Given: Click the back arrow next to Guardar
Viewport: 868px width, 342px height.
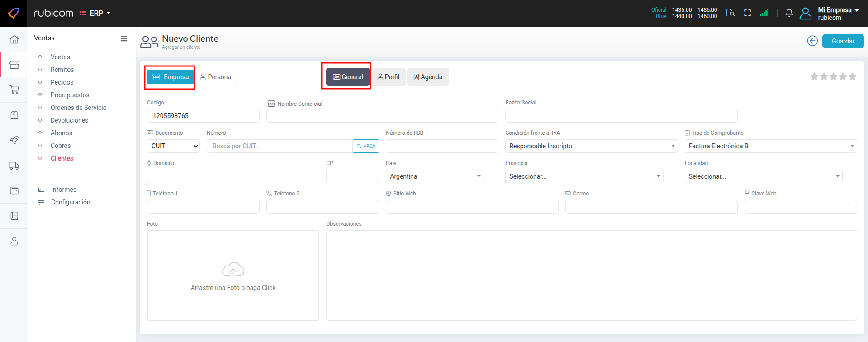Looking at the screenshot, I should tap(812, 41).
